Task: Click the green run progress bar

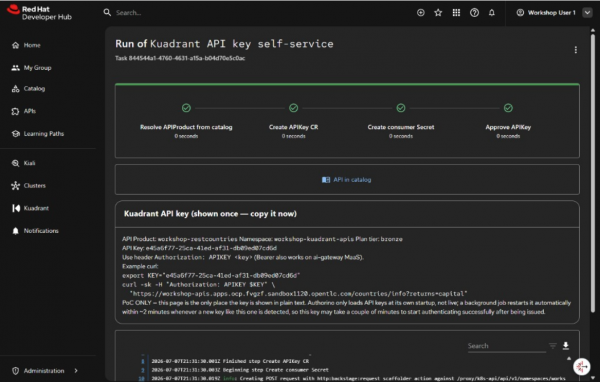Action: 347,84
